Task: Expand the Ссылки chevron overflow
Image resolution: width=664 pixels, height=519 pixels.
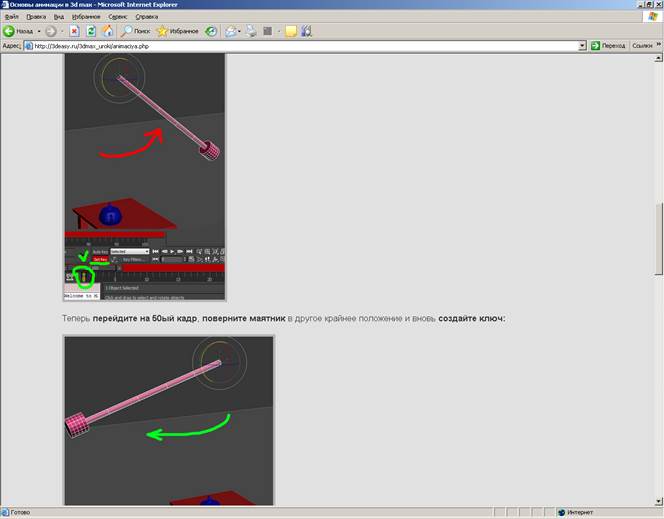Action: coord(659,44)
